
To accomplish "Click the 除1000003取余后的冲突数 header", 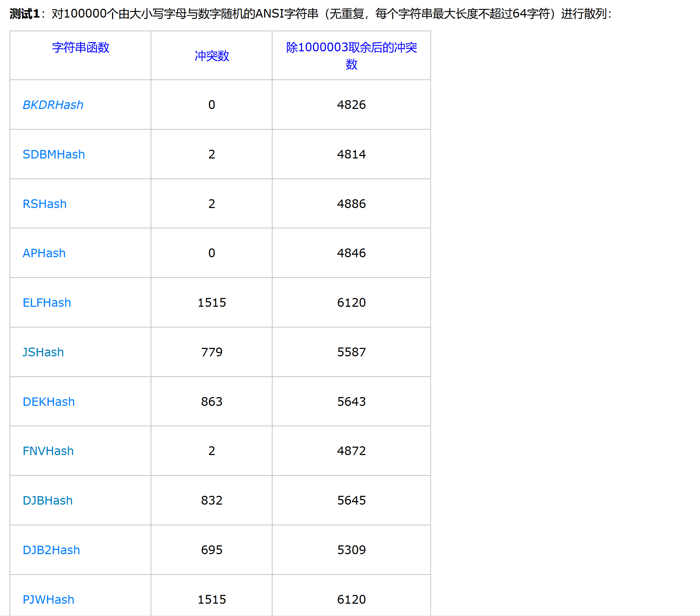I will click(x=352, y=56).
